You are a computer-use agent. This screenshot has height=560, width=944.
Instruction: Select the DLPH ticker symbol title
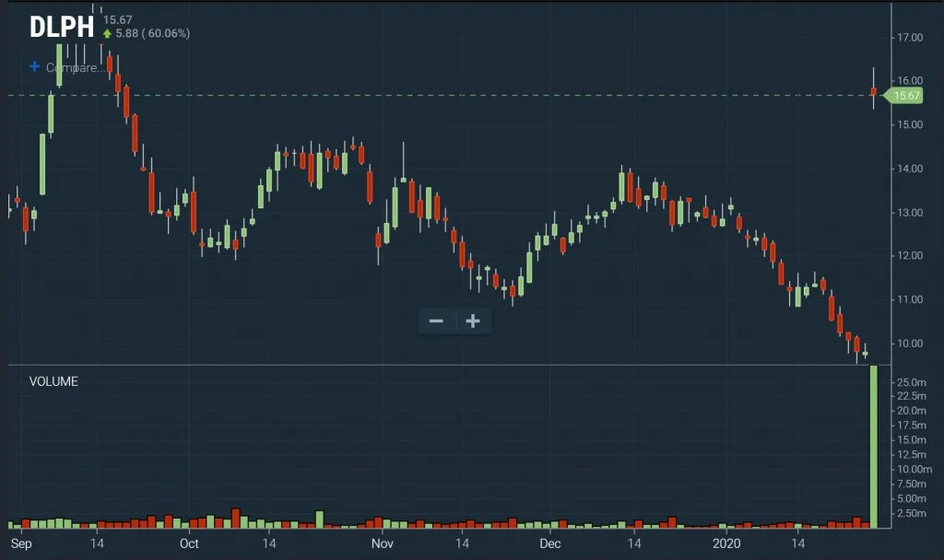click(61, 28)
